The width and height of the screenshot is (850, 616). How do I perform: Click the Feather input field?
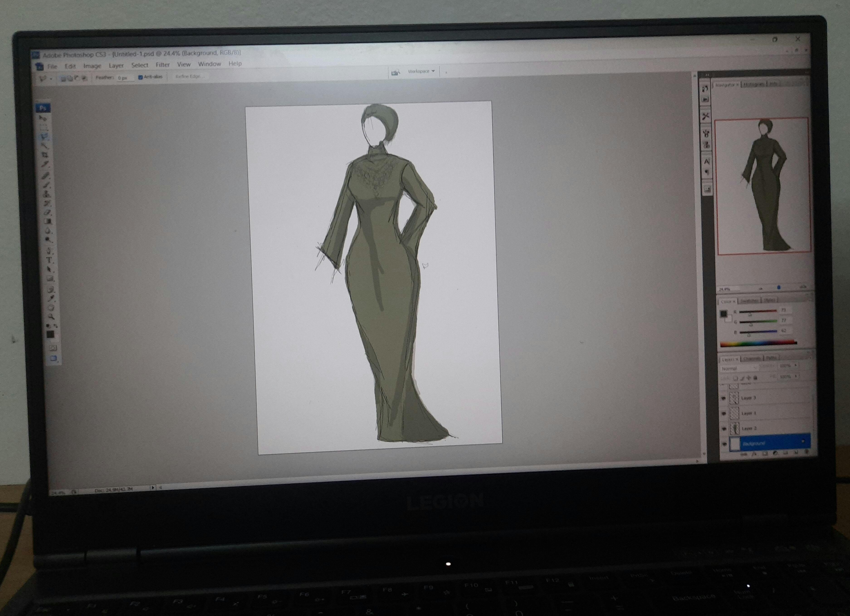click(124, 78)
